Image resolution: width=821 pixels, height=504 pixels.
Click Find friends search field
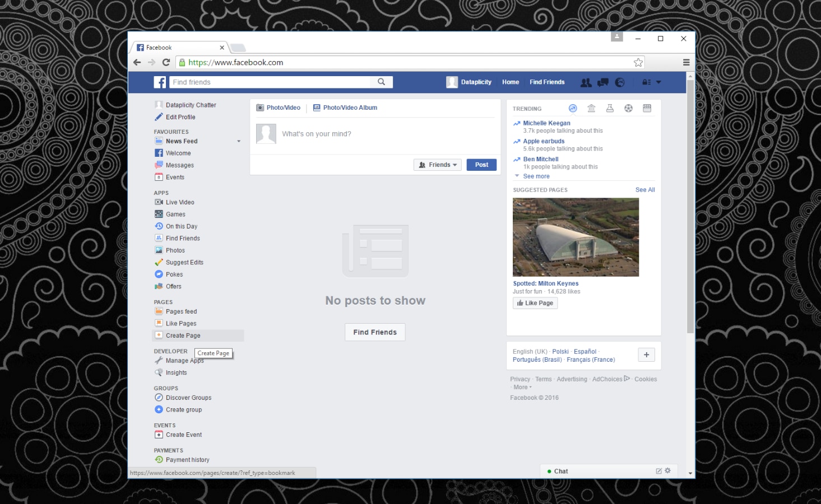coord(270,82)
